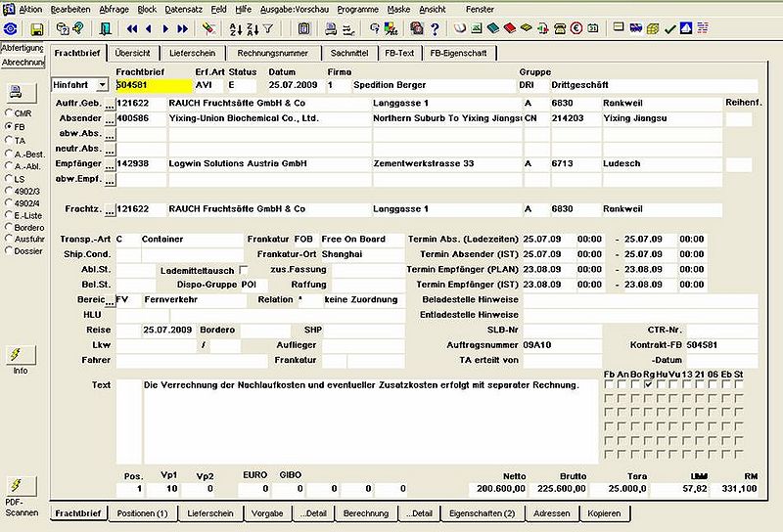Select the TA radio button
Image resolution: width=783 pixels, height=532 pixels.
tap(9, 140)
